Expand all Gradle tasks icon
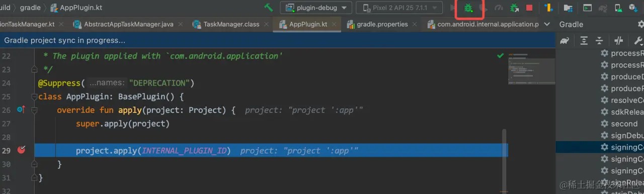 pyautogui.click(x=584, y=41)
